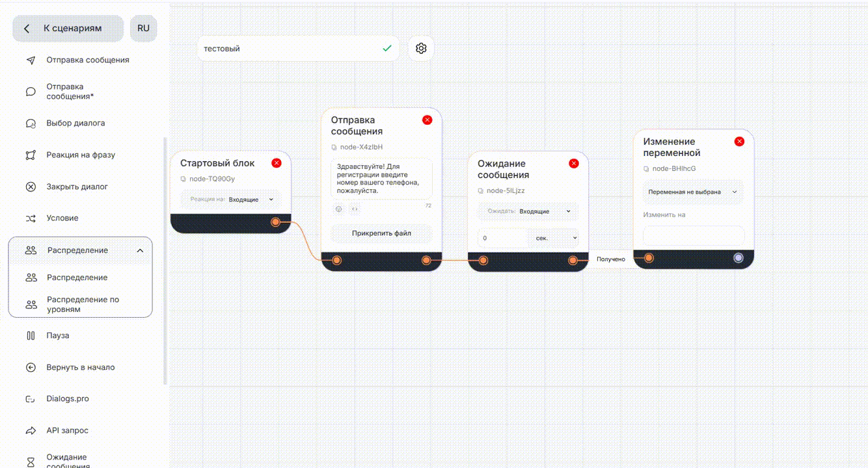Collapse the Распределение group
Viewport: 868px width, 468px height.
140,251
